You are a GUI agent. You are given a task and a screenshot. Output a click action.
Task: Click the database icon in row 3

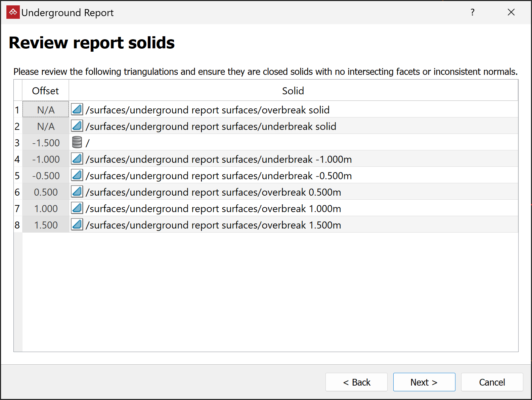tap(77, 142)
